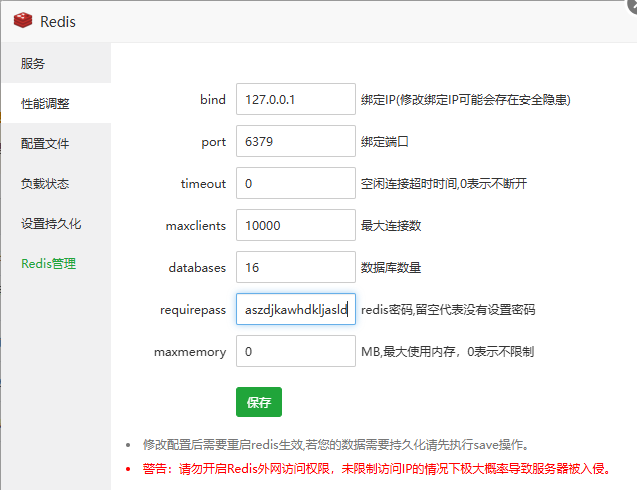
Task: Click the port field label
Action: [x=214, y=142]
